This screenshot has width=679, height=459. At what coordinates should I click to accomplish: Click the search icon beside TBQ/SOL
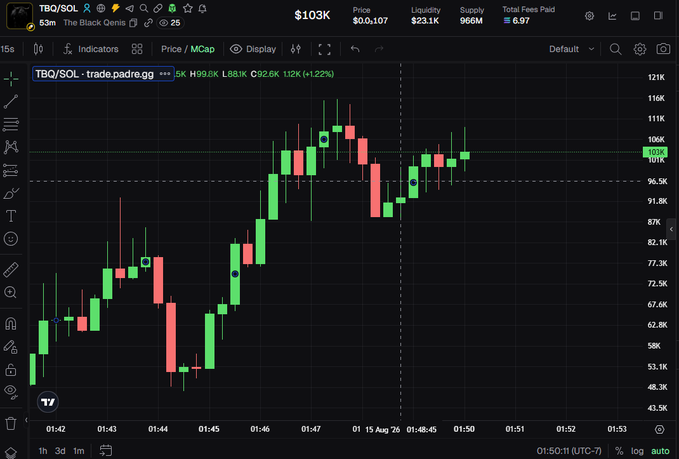tap(144, 8)
